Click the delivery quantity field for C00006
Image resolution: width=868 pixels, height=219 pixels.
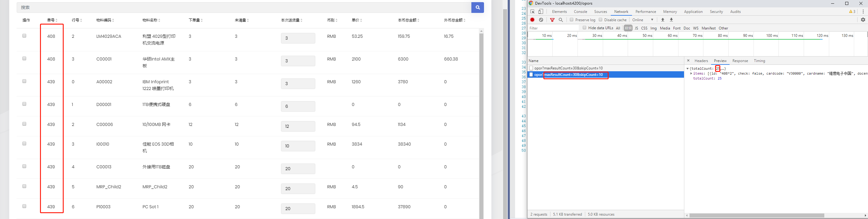point(298,126)
